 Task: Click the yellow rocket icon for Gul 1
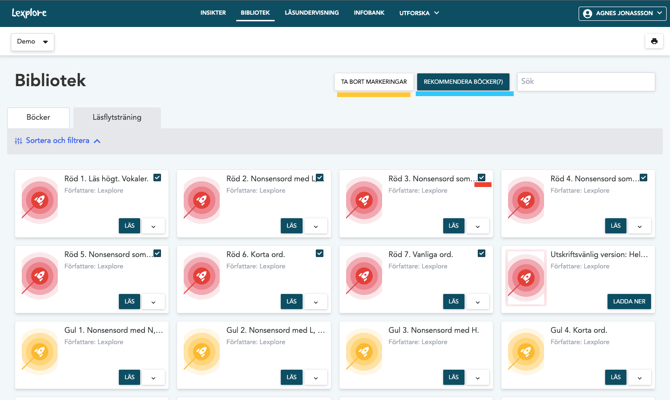[40, 352]
